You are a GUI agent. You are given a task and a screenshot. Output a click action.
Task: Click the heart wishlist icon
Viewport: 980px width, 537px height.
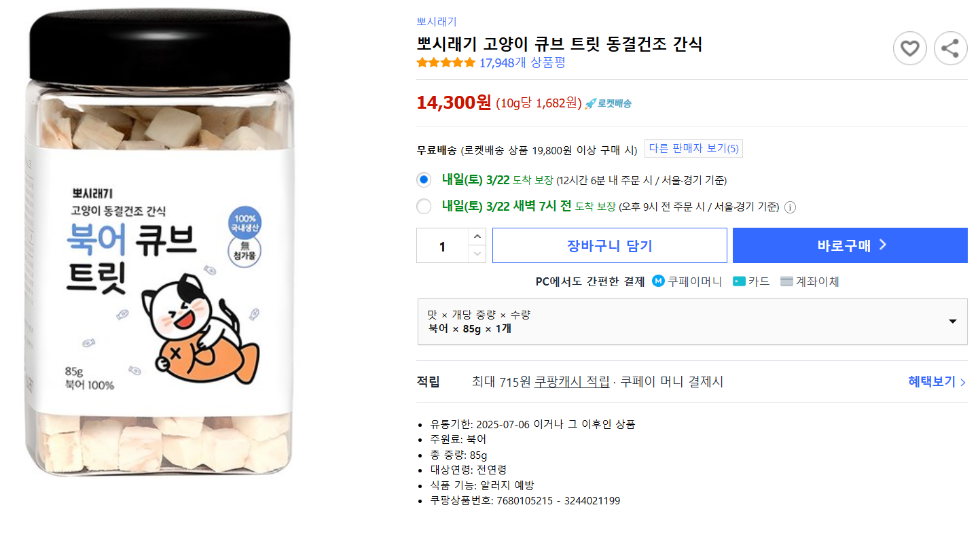909,48
